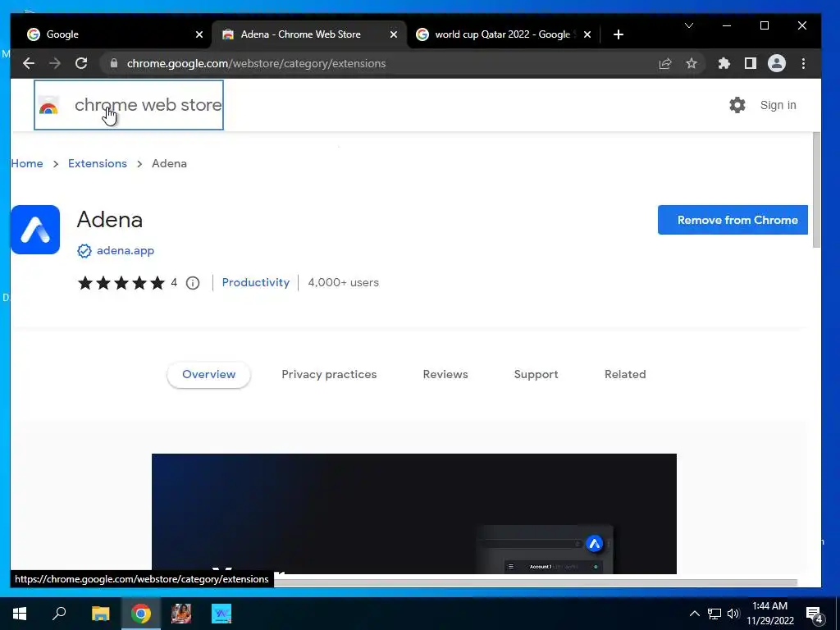The height and width of the screenshot is (630, 840).
Task: Share this page icon in address bar
Action: pyautogui.click(x=664, y=64)
